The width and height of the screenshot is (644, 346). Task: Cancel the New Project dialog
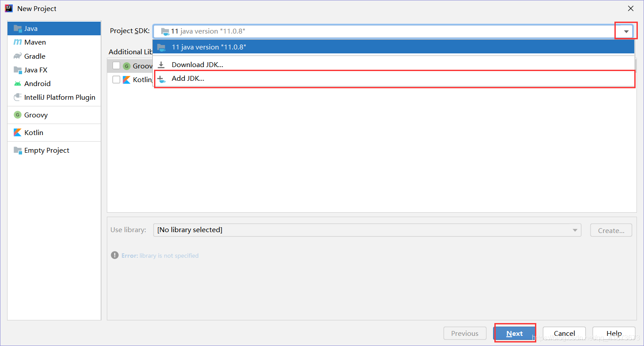565,334
